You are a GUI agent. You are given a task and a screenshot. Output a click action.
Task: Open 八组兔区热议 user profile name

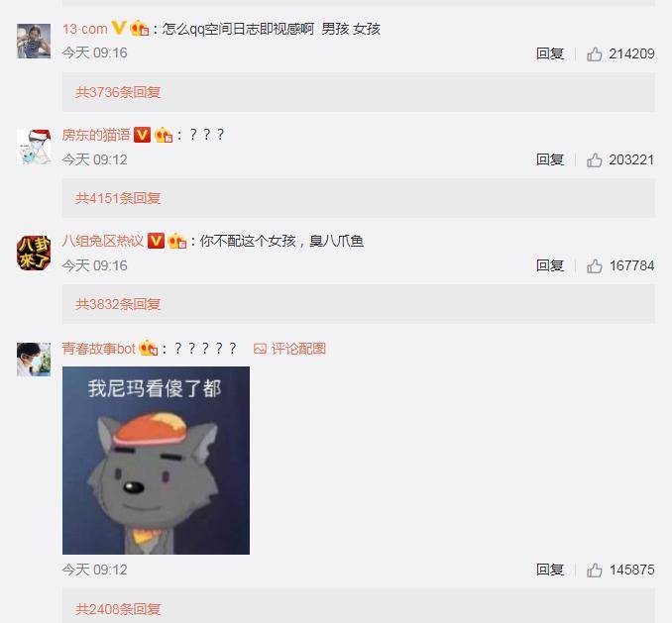[x=102, y=241]
